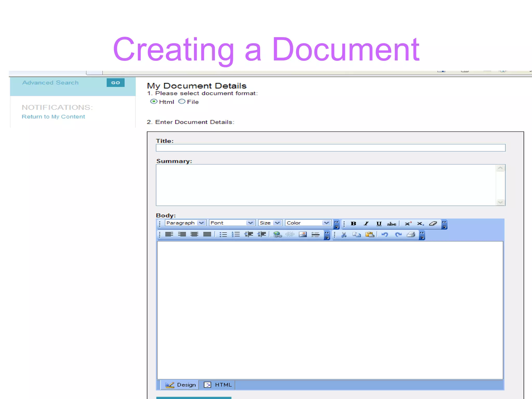
Task: Insert image icon
Action: (x=303, y=235)
